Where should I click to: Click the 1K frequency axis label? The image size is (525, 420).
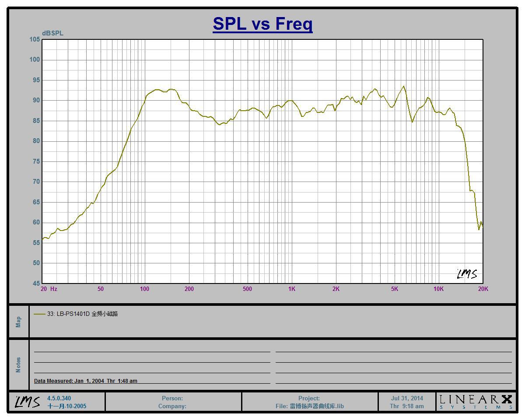[292, 289]
